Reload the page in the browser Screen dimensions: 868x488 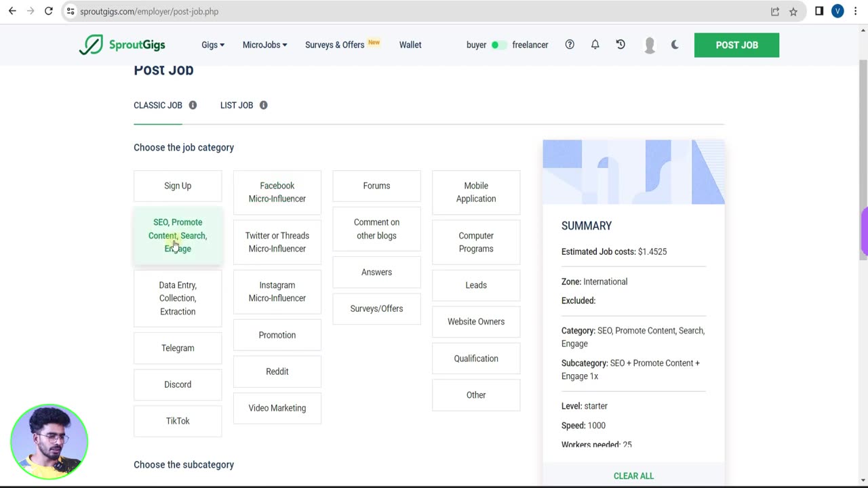[x=49, y=12]
